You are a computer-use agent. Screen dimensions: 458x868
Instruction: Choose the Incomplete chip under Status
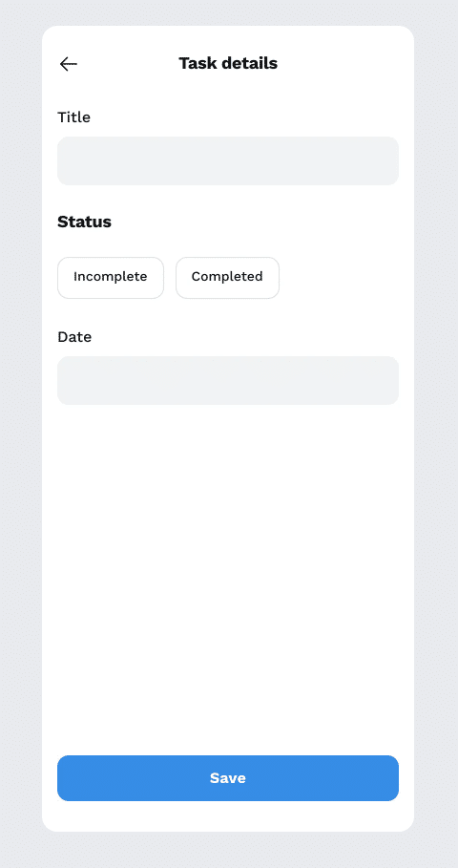pos(111,278)
